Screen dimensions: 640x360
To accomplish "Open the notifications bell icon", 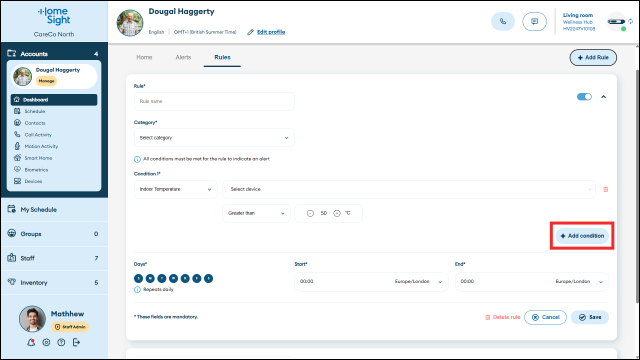I will 31,342.
